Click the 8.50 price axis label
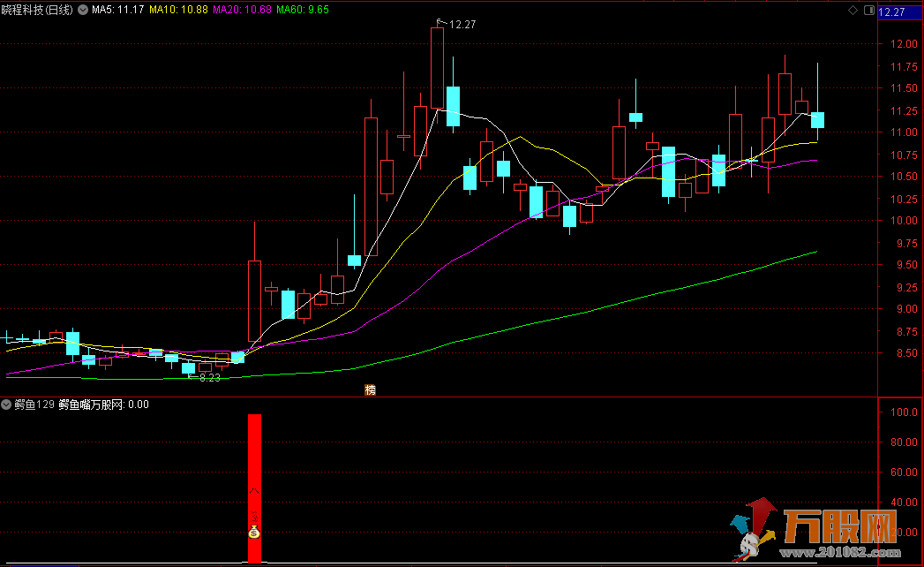This screenshot has height=567, width=924. [906, 353]
